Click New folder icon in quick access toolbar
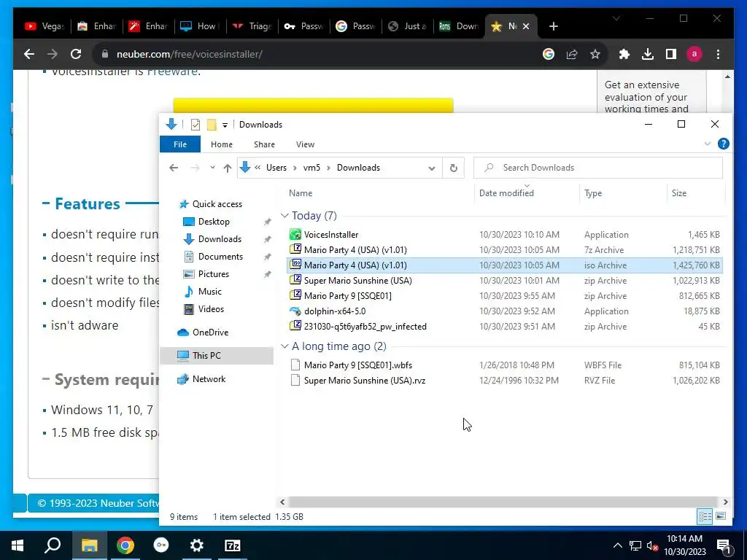The image size is (747, 560). 212,125
